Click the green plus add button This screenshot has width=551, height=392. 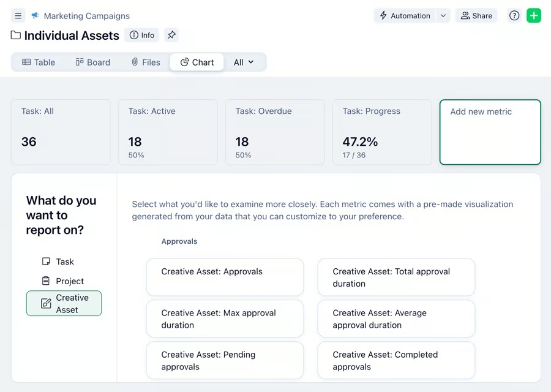tap(534, 16)
